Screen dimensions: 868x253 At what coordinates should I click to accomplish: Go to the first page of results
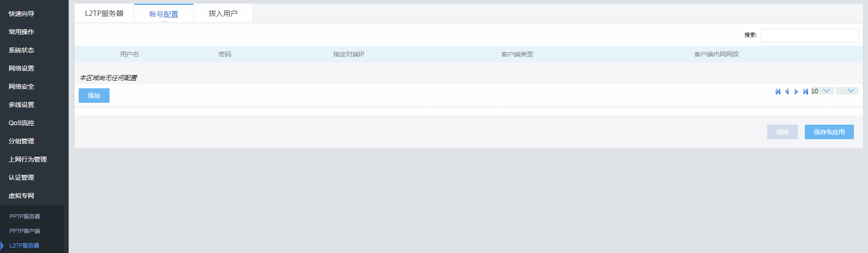[778, 91]
